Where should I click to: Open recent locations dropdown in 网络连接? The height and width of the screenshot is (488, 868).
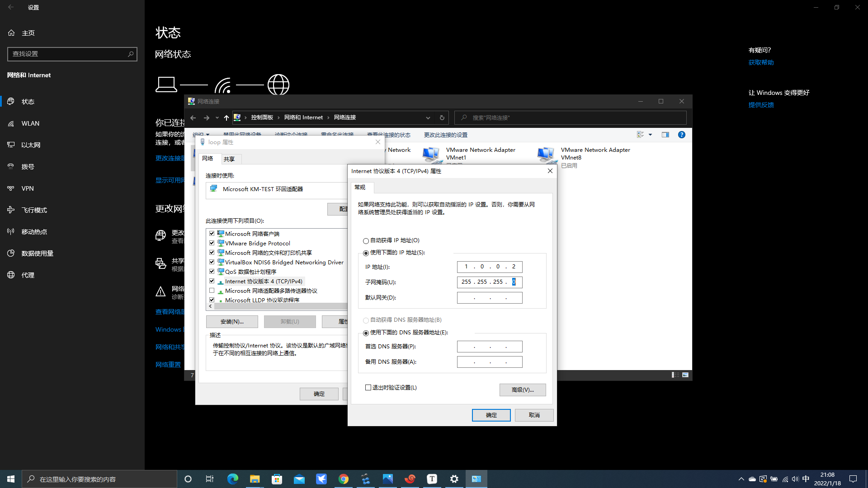pos(217,117)
